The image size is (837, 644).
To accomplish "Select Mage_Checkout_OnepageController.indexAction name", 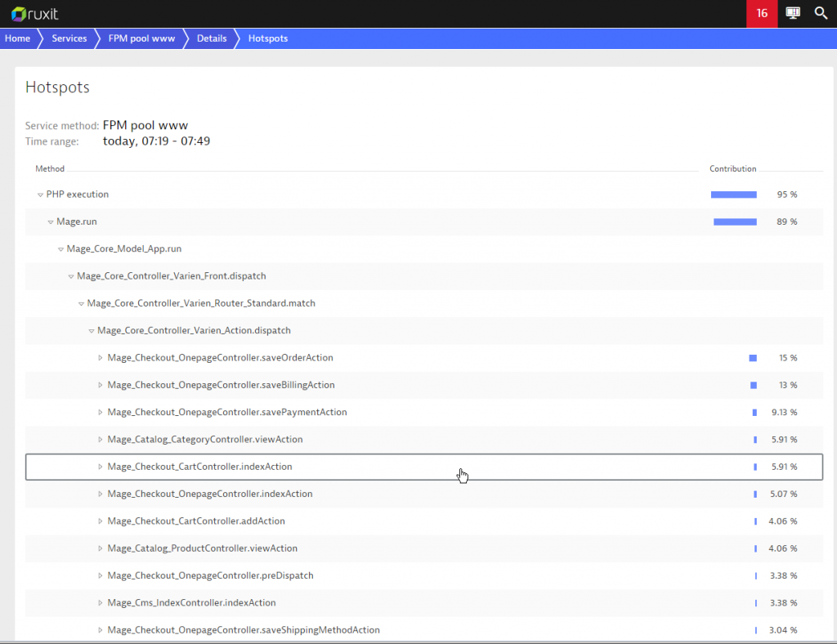I will (x=210, y=494).
